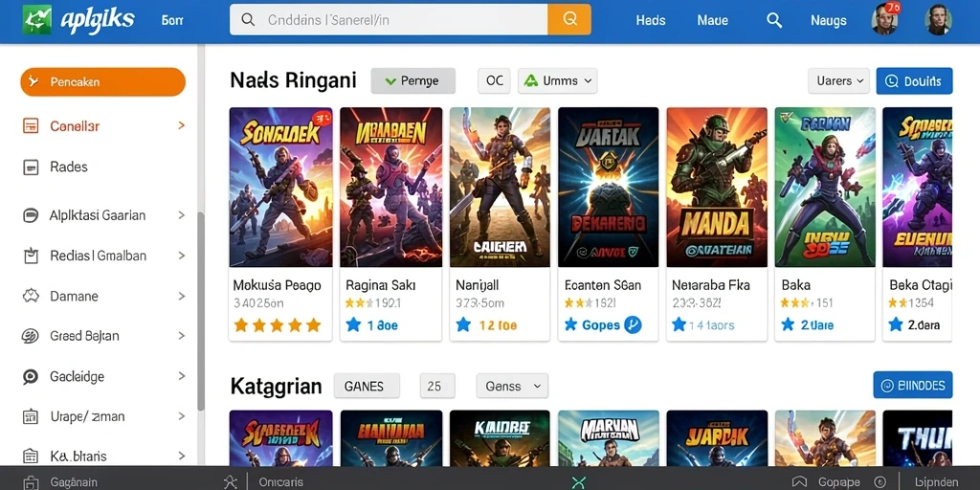The height and width of the screenshot is (490, 980).
Task: Click the Alpiktasi Gaarian sidebar icon
Action: pos(30,215)
